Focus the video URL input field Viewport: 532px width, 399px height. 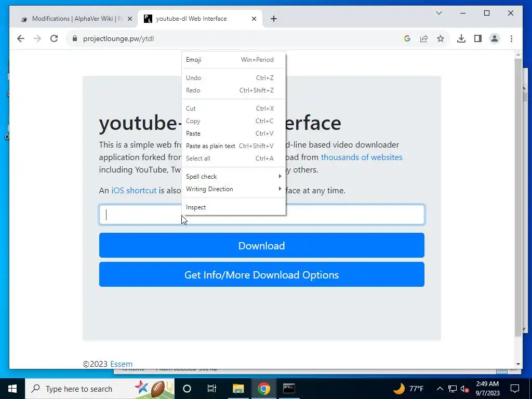262,215
